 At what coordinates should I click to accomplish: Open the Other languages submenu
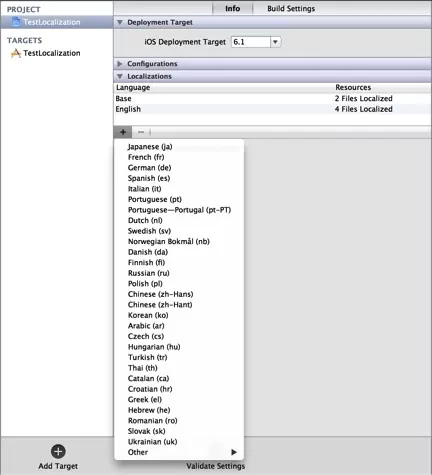coord(179,452)
